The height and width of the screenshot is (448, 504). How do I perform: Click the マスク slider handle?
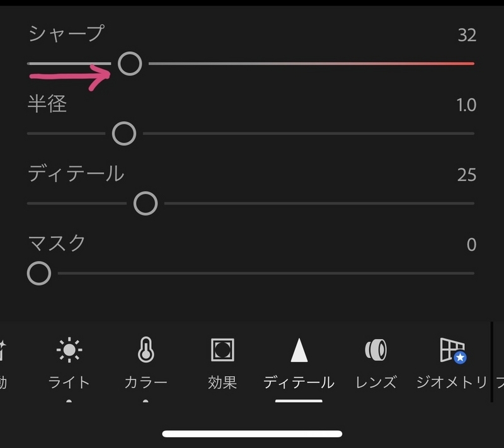(x=39, y=273)
